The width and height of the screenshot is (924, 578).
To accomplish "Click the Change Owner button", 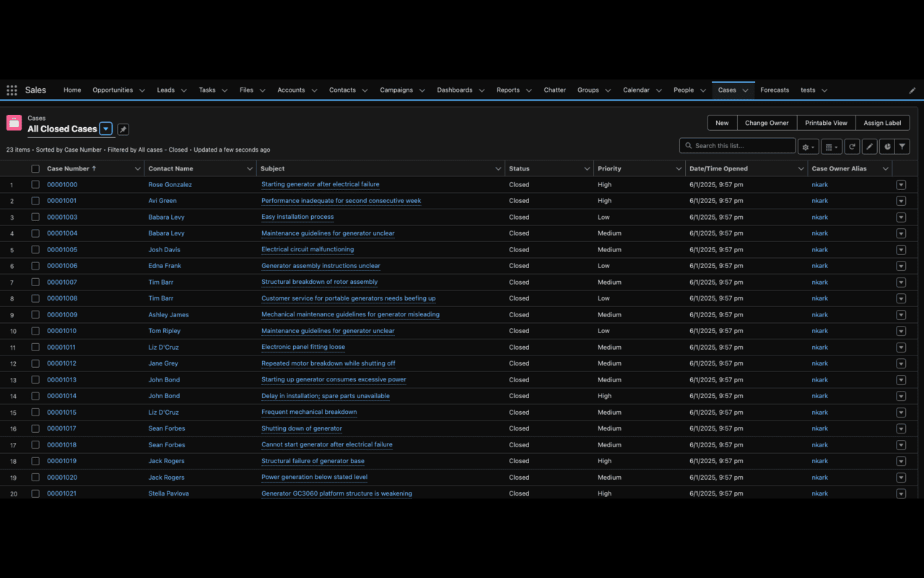I will pyautogui.click(x=767, y=122).
